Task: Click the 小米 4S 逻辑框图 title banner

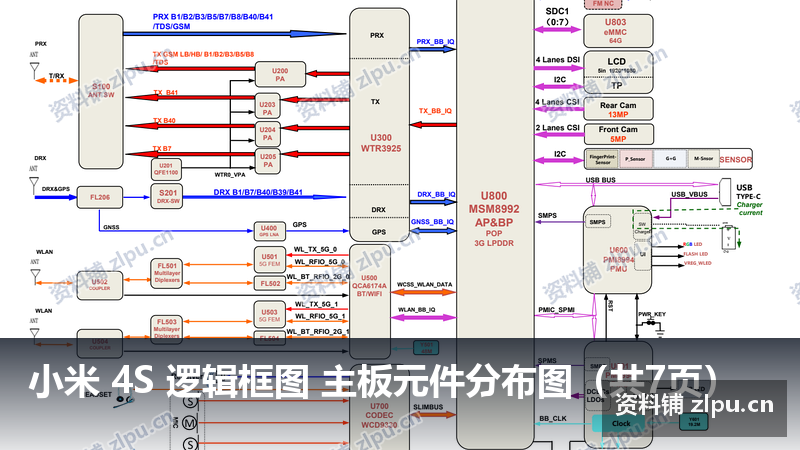Action: tap(372, 382)
